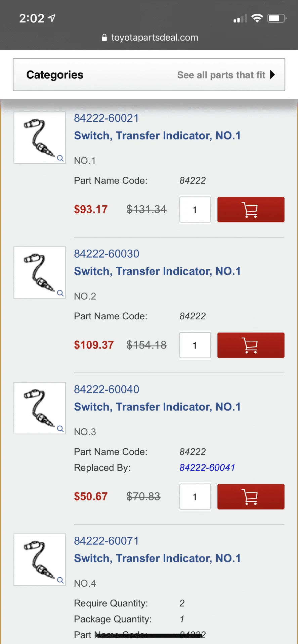Viewport: 298px width, 644px height.
Task: Add part 84222-60021 to cart
Action: (251, 210)
